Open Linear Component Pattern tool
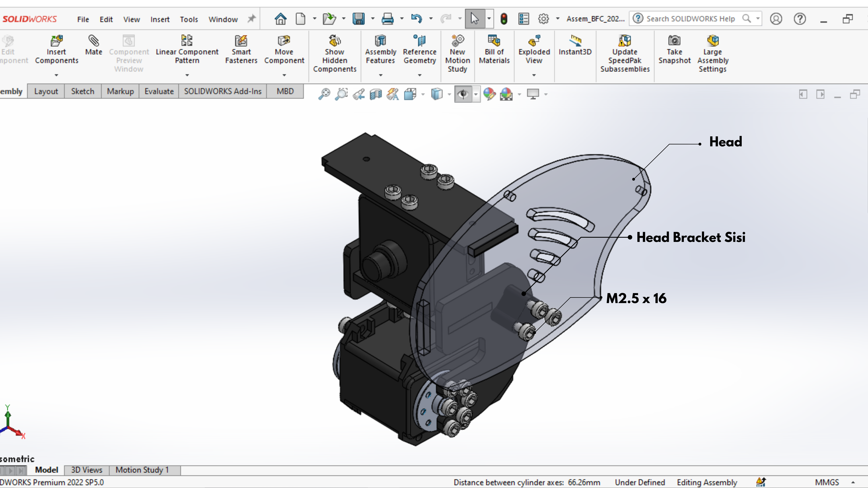Image resolution: width=868 pixels, height=488 pixels. point(187,49)
